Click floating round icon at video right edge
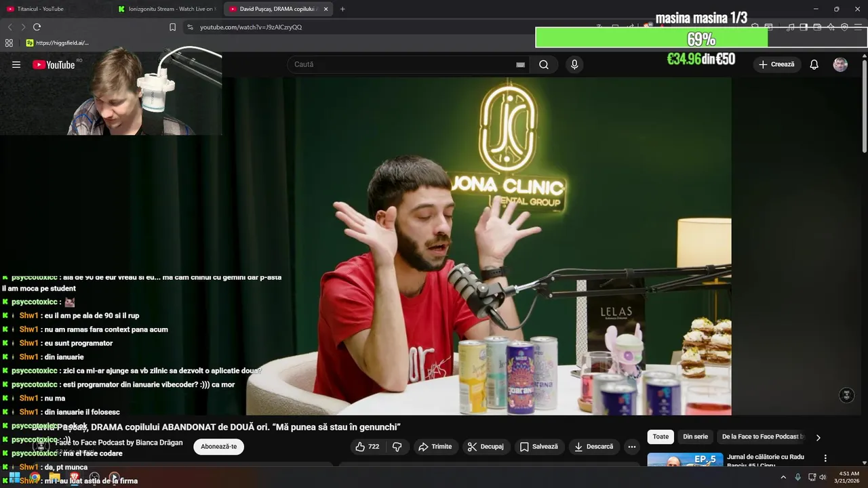Viewport: 868px width, 488px height. tap(846, 395)
